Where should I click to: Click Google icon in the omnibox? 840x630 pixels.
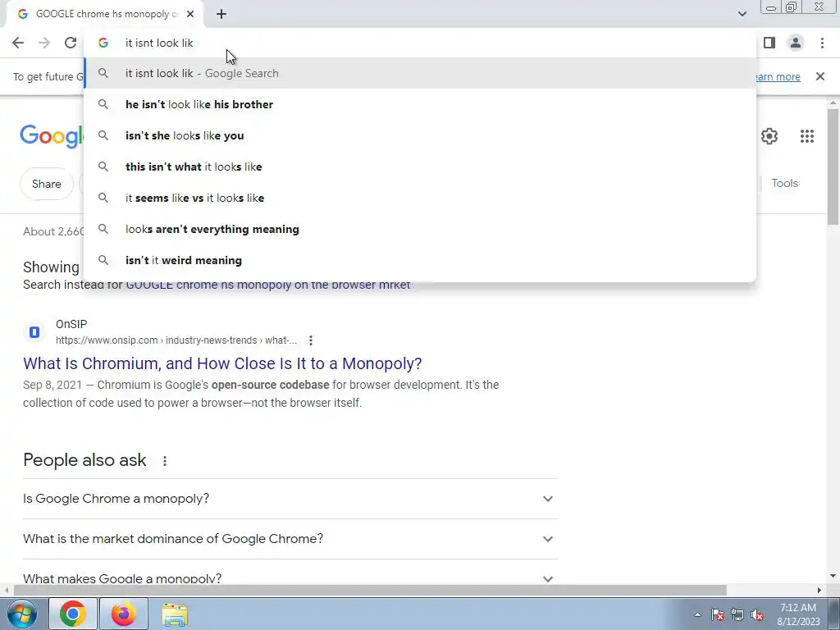(103, 43)
